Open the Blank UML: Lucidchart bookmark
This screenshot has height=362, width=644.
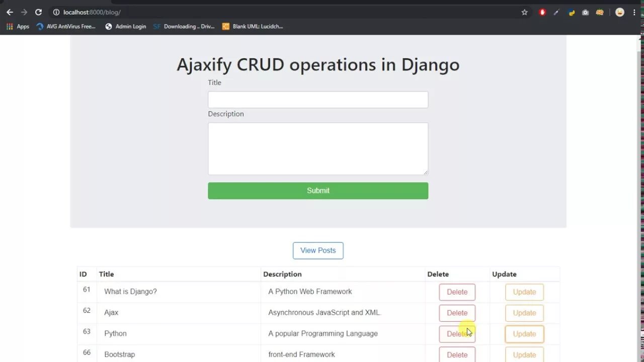253,26
